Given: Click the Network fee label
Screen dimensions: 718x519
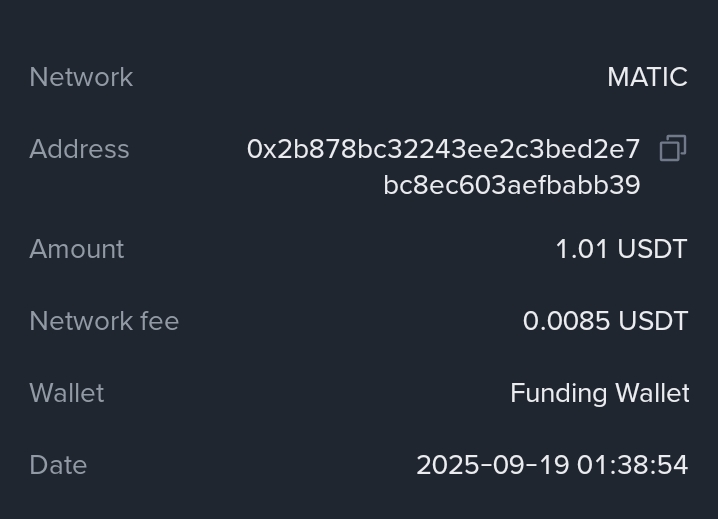Looking at the screenshot, I should (104, 321).
